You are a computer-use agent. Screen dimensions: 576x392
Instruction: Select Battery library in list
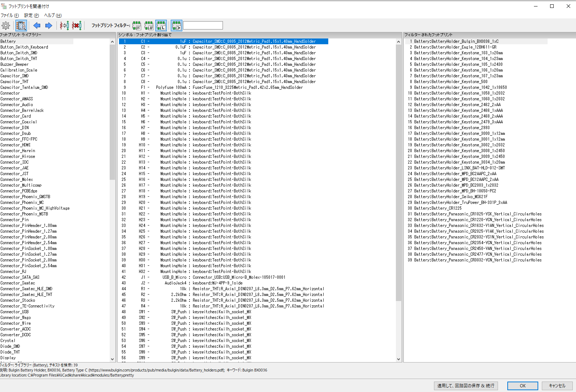click(x=37, y=41)
